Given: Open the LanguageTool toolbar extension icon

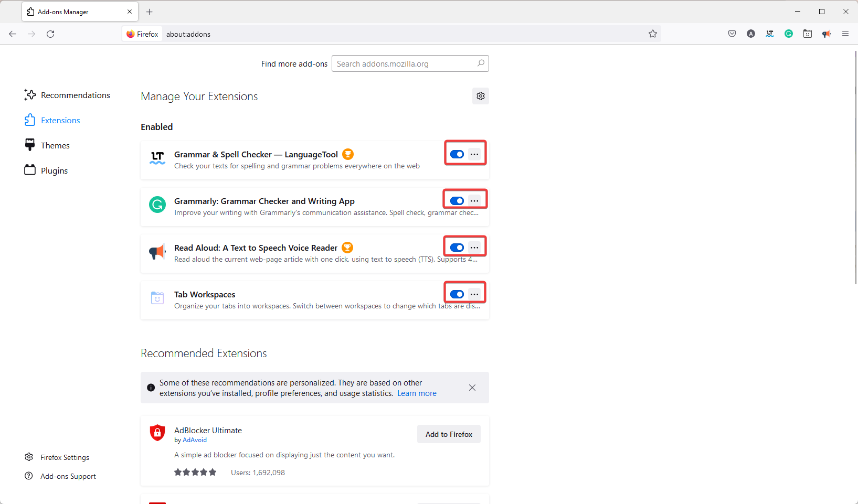Looking at the screenshot, I should (770, 34).
